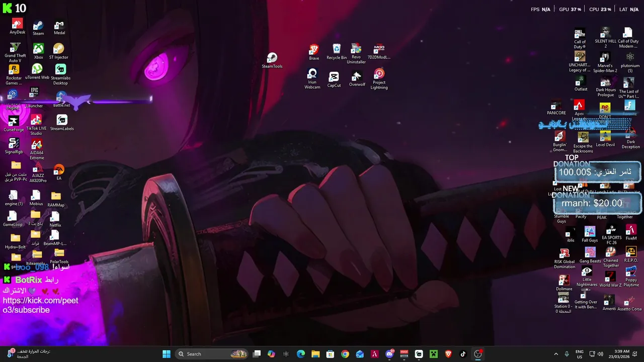Open Microsoft Edge from the taskbar
Image resolution: width=644 pixels, height=362 pixels.
[x=301, y=354]
